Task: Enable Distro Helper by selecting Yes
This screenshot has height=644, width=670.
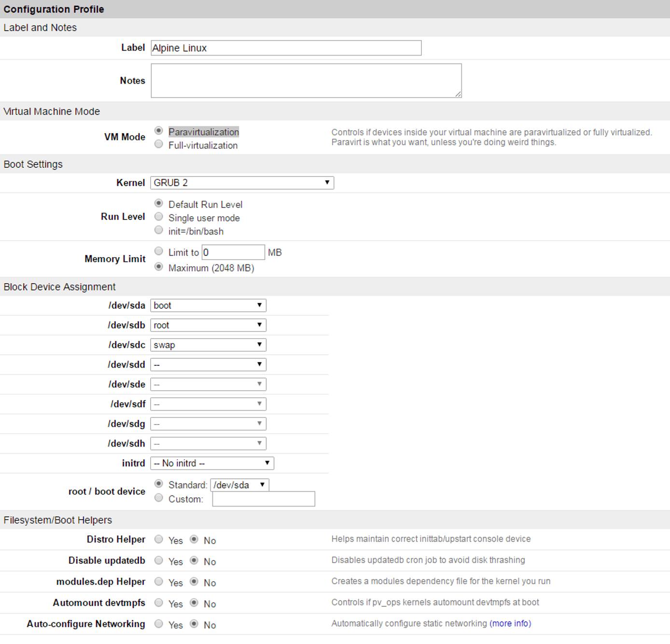Action: point(159,540)
